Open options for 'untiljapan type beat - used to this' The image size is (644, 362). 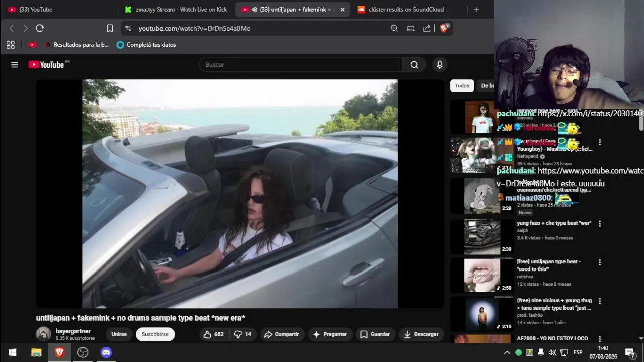click(599, 262)
